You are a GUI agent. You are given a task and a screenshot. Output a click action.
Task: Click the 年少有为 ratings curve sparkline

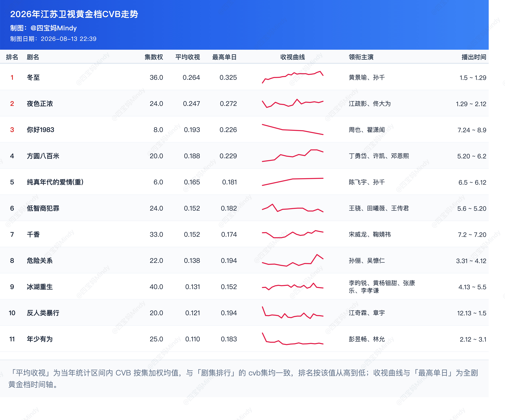tap(293, 339)
